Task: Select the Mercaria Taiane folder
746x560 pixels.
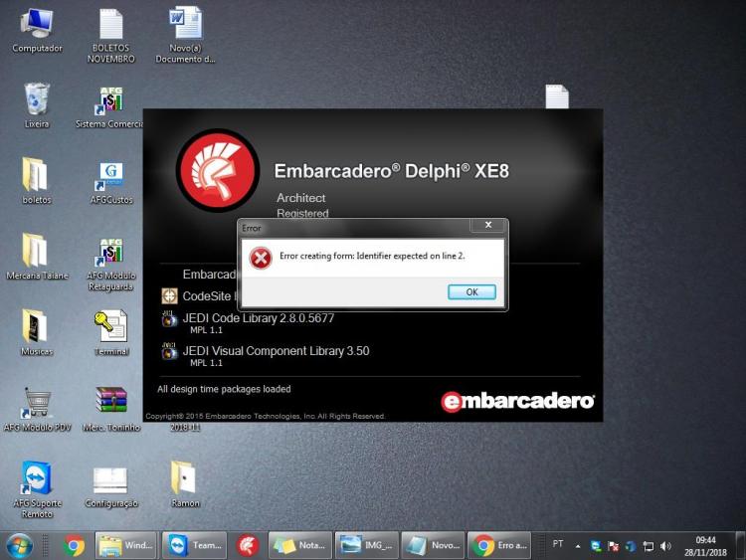Action: [37, 257]
